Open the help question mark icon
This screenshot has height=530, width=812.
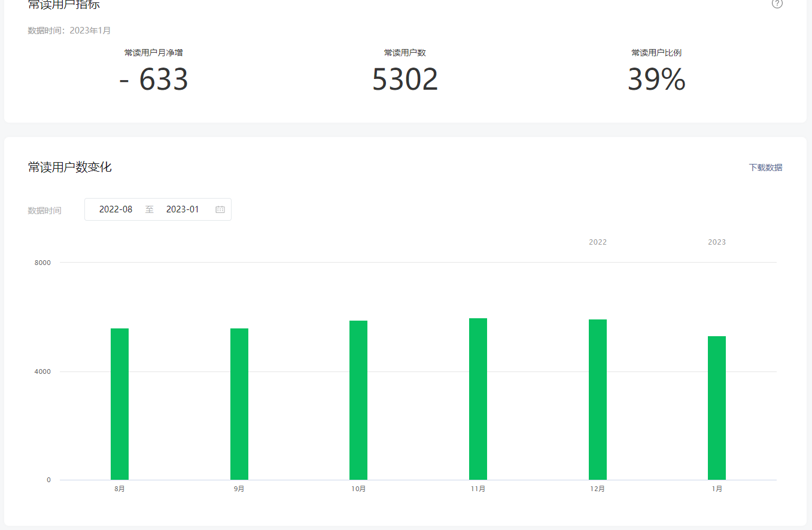[777, 4]
